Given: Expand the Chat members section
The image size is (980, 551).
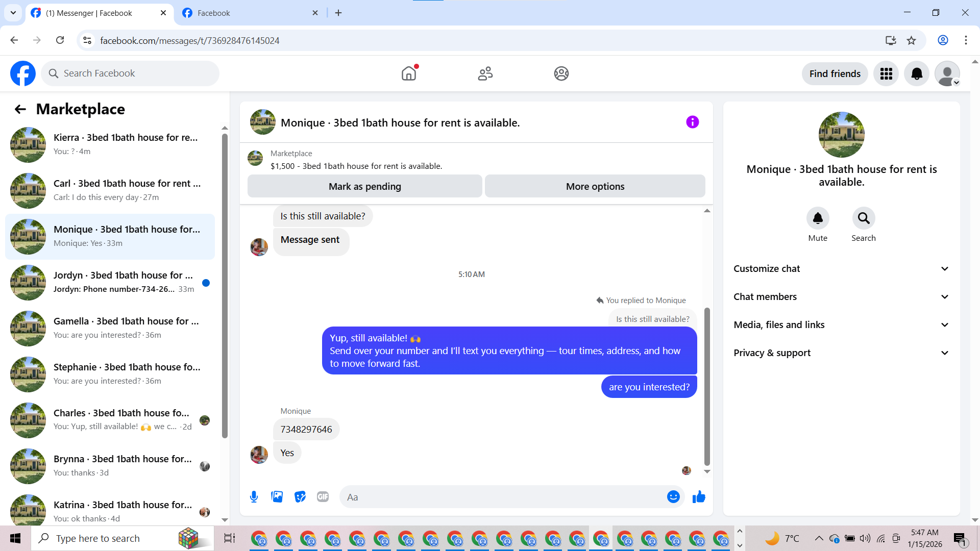Looking at the screenshot, I should click(841, 296).
